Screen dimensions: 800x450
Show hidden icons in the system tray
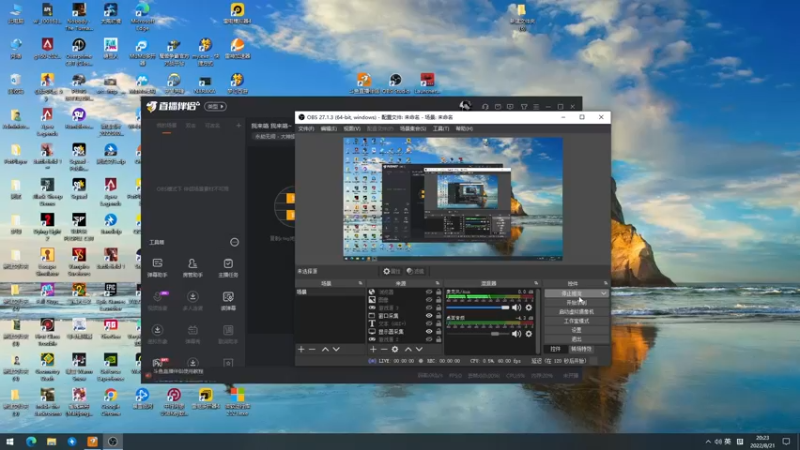point(708,442)
